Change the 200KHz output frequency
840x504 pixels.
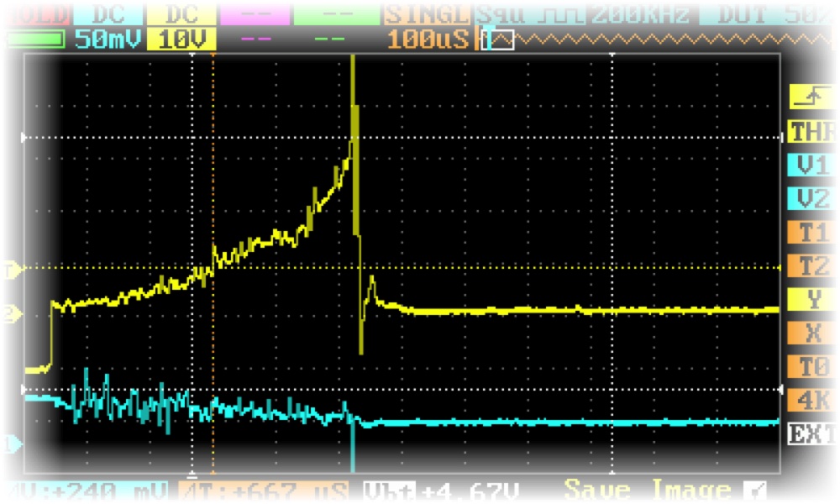point(640,14)
